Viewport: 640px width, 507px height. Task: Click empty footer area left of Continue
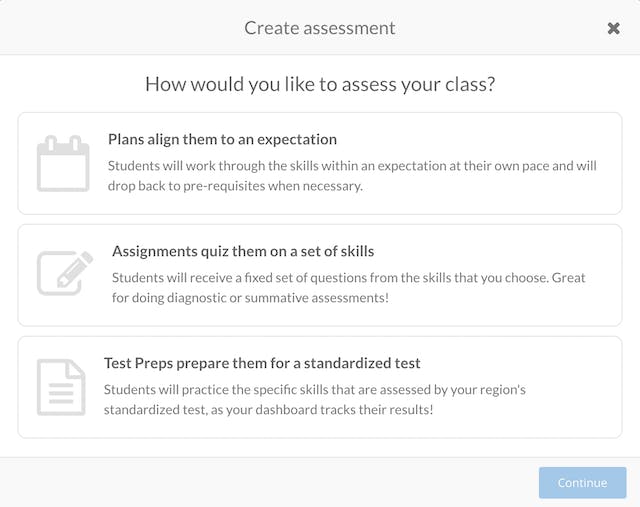(x=270, y=482)
